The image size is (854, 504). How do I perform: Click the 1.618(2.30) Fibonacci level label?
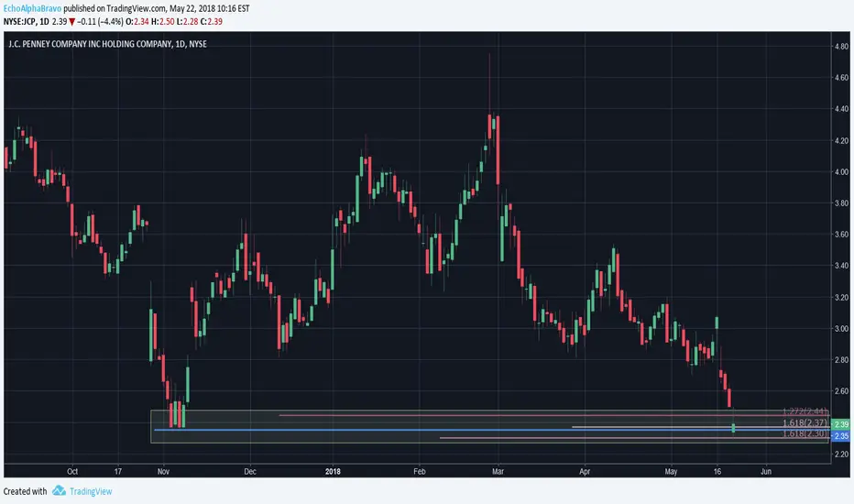[805, 433]
